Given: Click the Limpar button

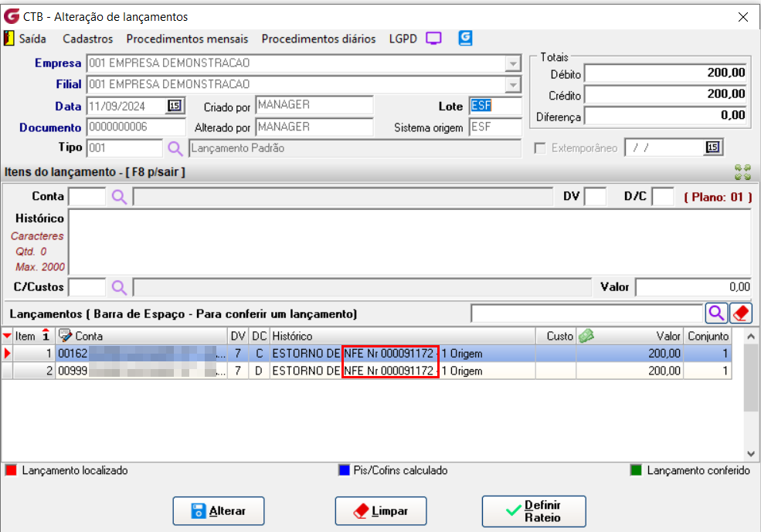Looking at the screenshot, I should tap(380, 510).
